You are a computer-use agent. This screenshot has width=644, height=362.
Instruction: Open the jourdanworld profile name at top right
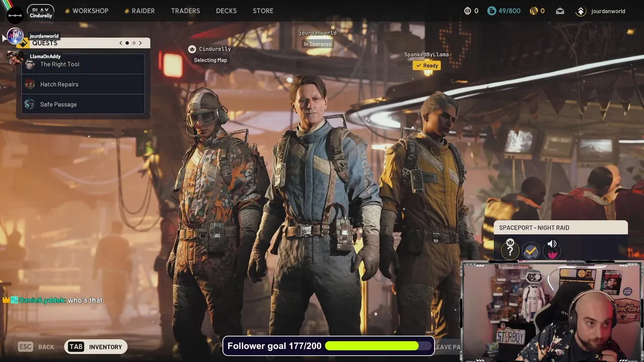click(608, 11)
